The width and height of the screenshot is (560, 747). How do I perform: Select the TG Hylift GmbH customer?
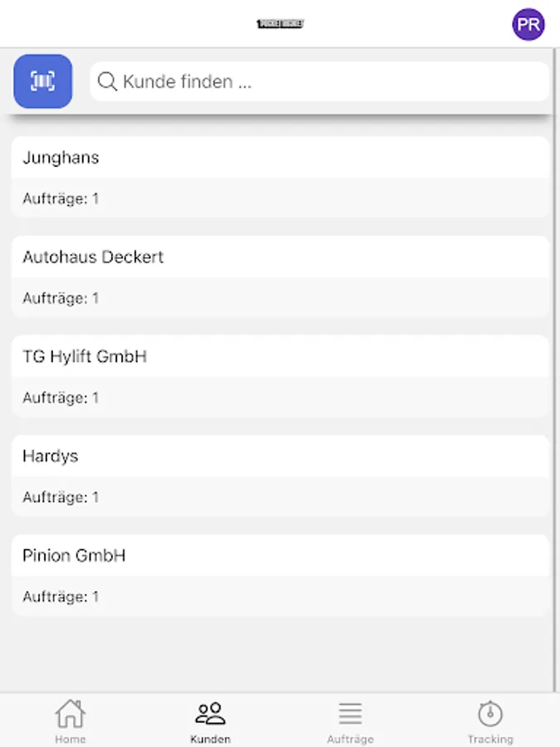point(280,376)
